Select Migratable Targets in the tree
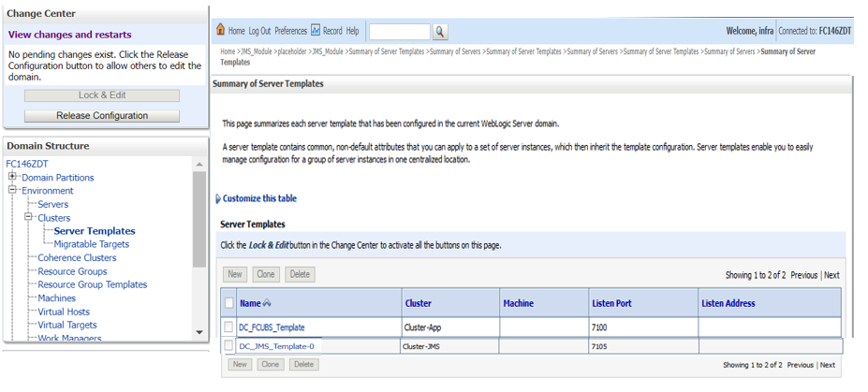868x392 pixels. [x=92, y=244]
